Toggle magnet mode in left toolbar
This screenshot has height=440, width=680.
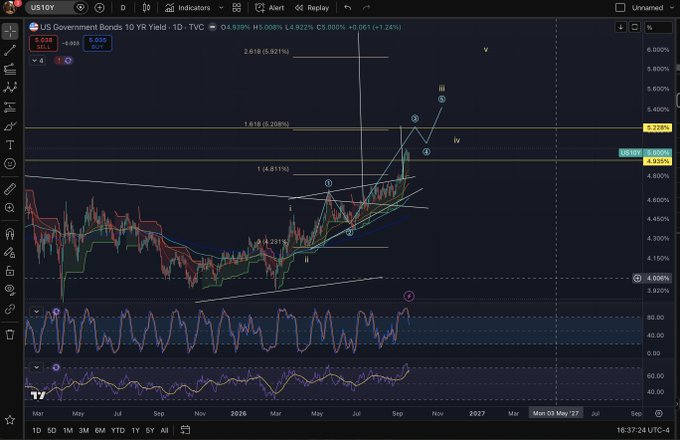click(x=10, y=234)
